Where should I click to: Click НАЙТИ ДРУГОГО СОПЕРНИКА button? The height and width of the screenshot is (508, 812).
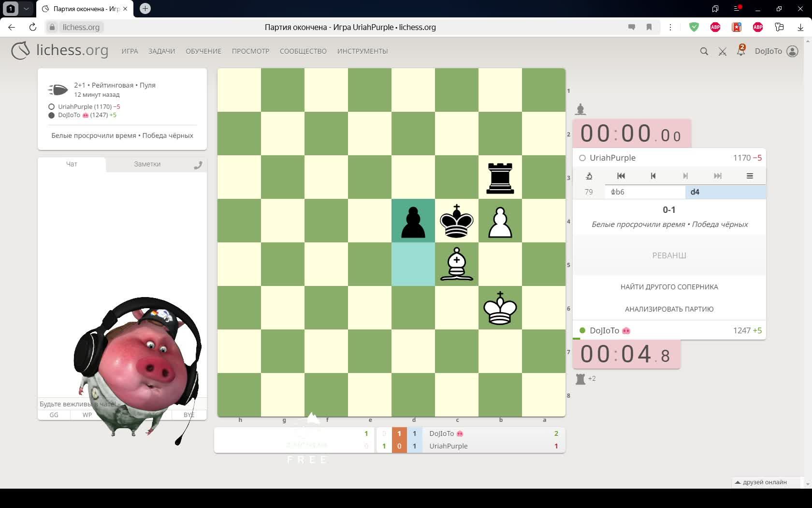669,287
